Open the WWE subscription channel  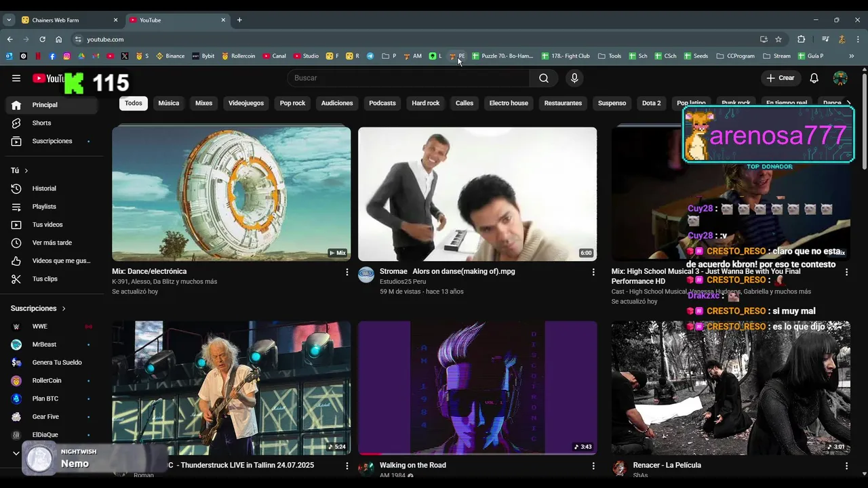point(53,326)
